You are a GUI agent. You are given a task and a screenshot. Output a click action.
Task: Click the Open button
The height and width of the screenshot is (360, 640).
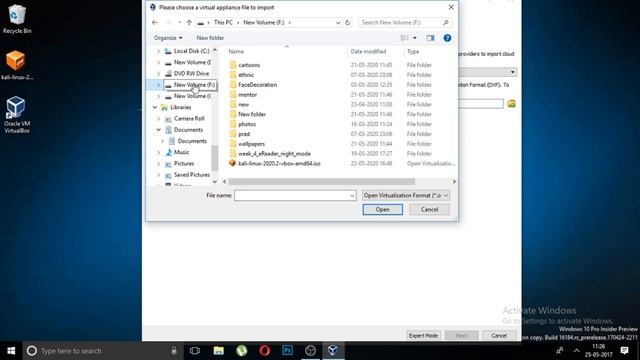point(382,209)
